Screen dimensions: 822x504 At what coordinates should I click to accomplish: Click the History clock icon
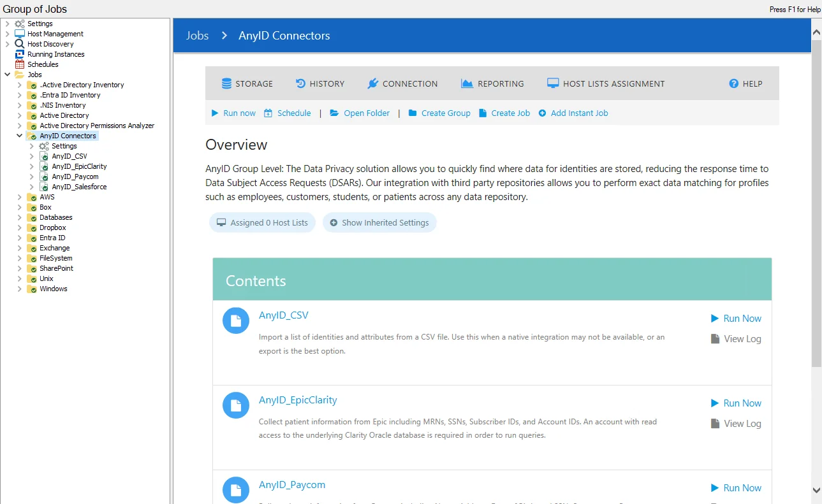[300, 83]
